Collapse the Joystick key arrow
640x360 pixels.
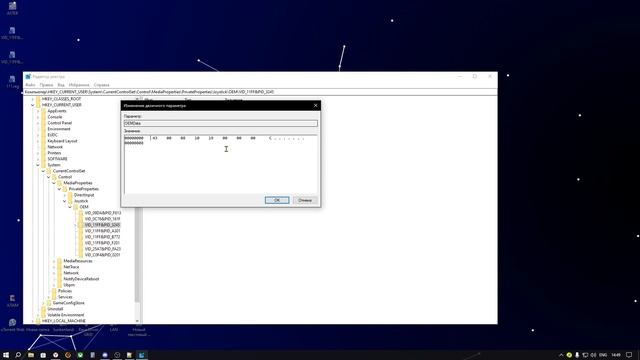coord(64,201)
